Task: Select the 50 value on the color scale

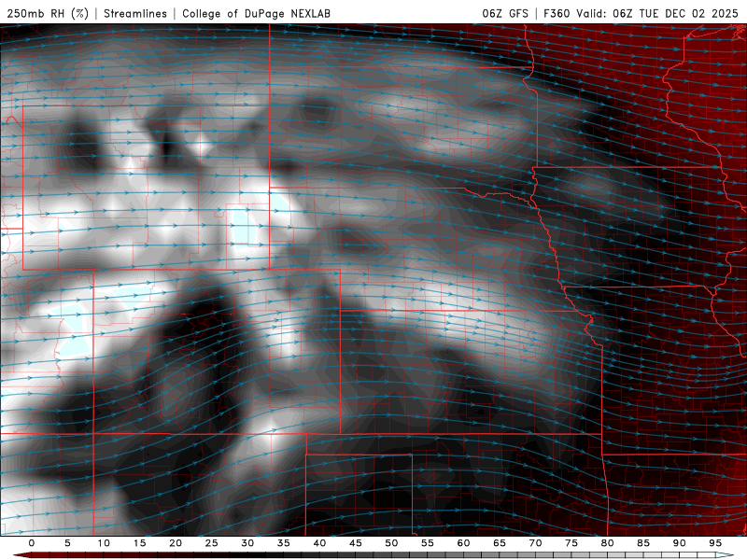Action: [x=391, y=543]
